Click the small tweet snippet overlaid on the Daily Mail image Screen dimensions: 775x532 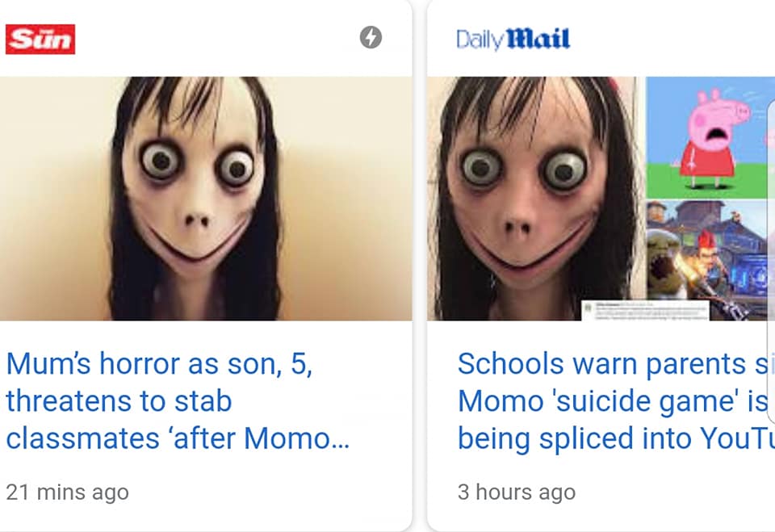(x=645, y=310)
